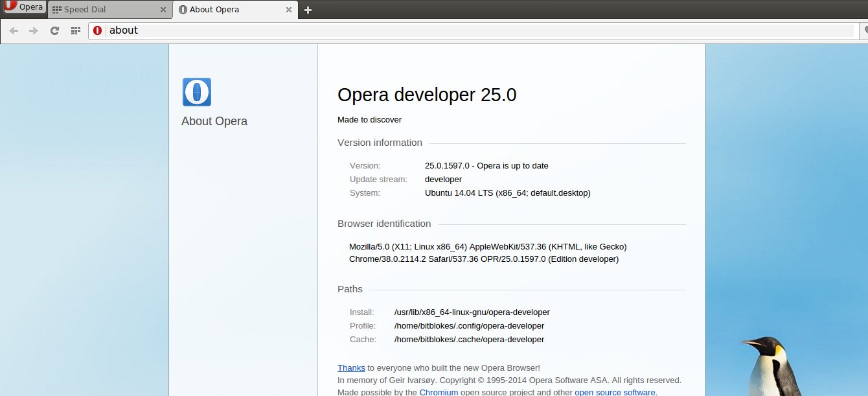Open the open source software link
This screenshot has width=868, height=396.
(x=615, y=392)
